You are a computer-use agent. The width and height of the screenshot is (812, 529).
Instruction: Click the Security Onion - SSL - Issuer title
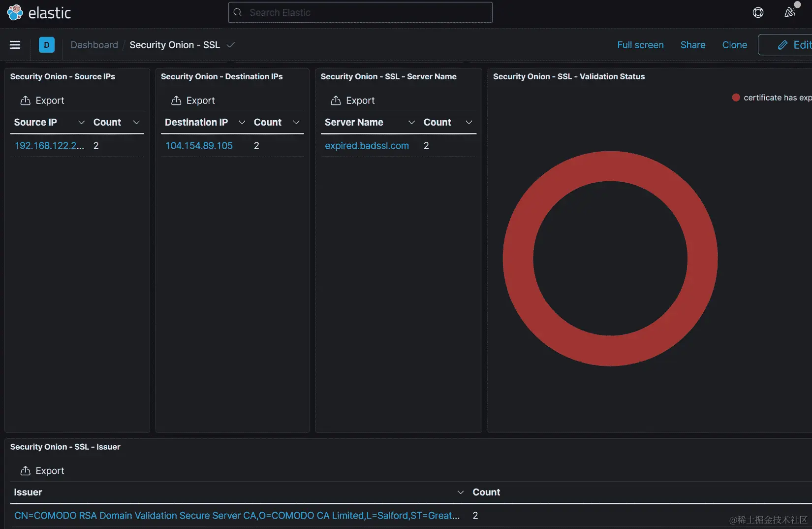pos(65,447)
